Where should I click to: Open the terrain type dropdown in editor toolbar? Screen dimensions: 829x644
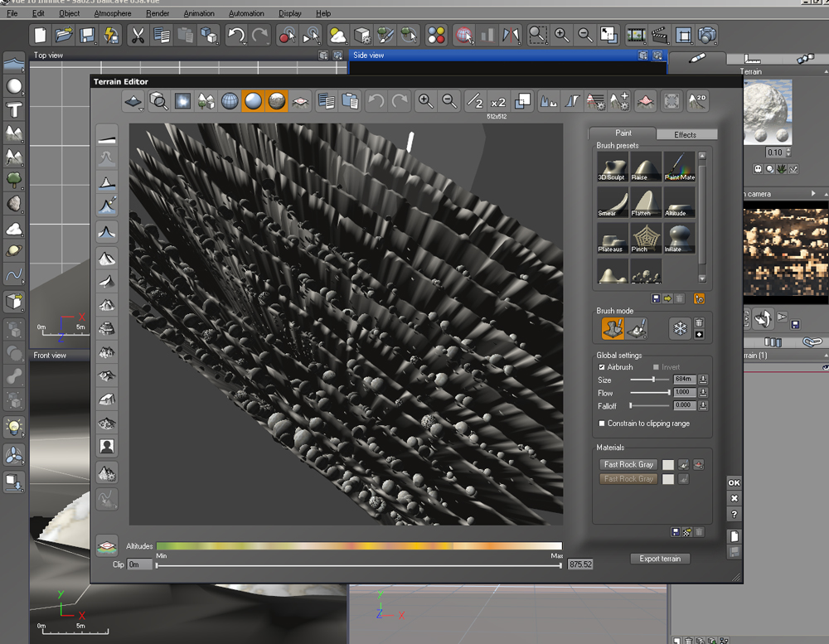coord(133,102)
